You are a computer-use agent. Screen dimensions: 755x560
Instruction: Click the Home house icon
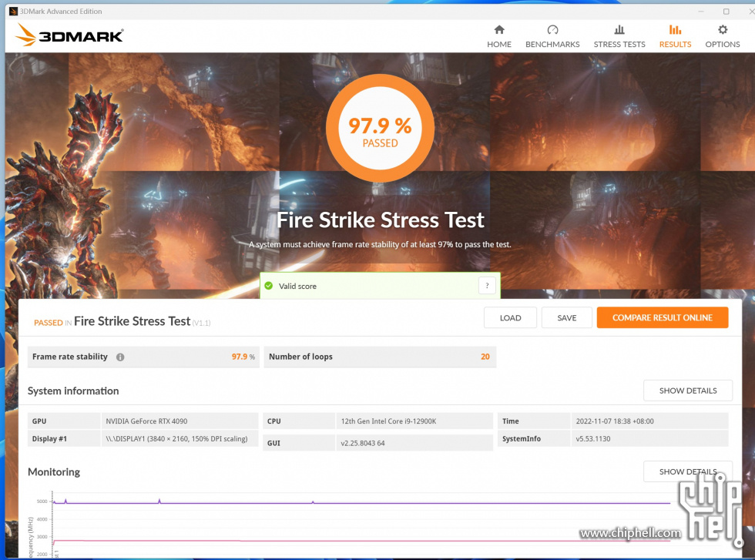pos(499,30)
